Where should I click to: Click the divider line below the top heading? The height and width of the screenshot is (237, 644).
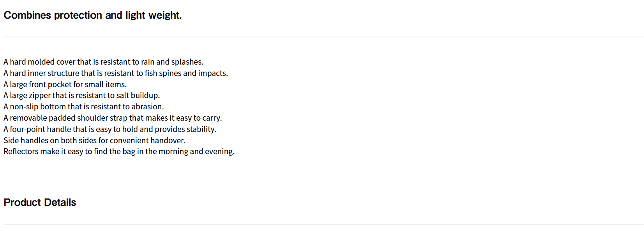point(323,37)
